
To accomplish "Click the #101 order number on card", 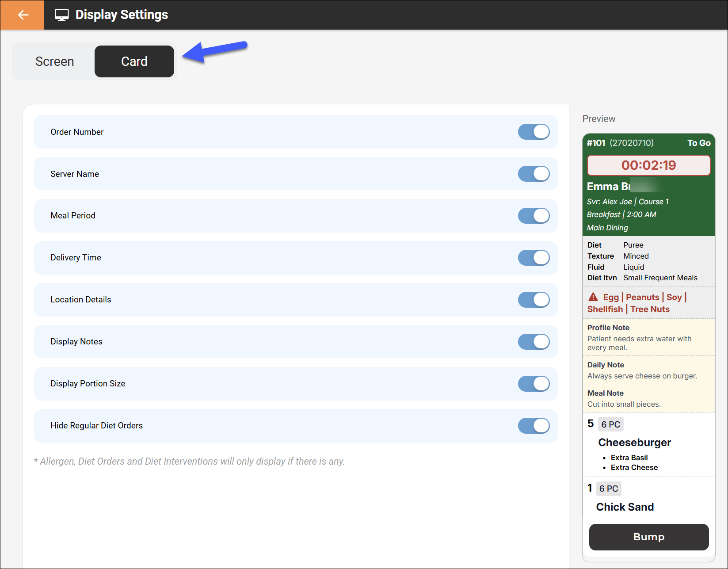I will tap(596, 143).
